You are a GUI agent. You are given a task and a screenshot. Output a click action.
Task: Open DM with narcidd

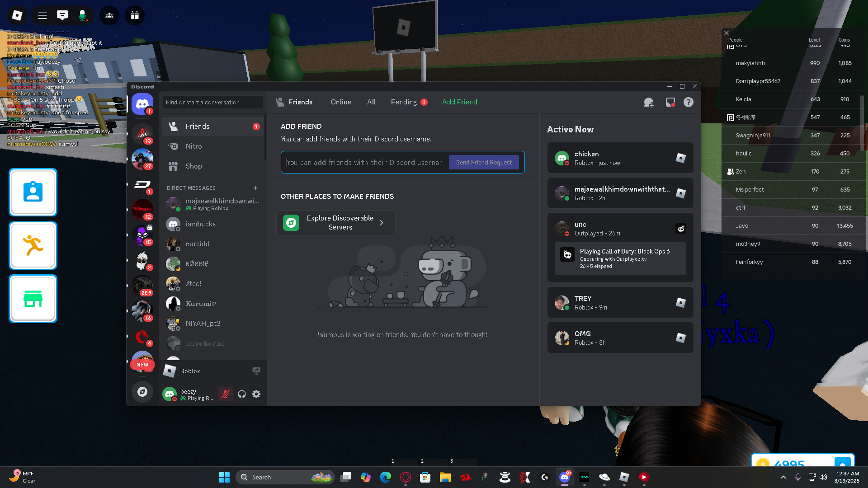213,244
